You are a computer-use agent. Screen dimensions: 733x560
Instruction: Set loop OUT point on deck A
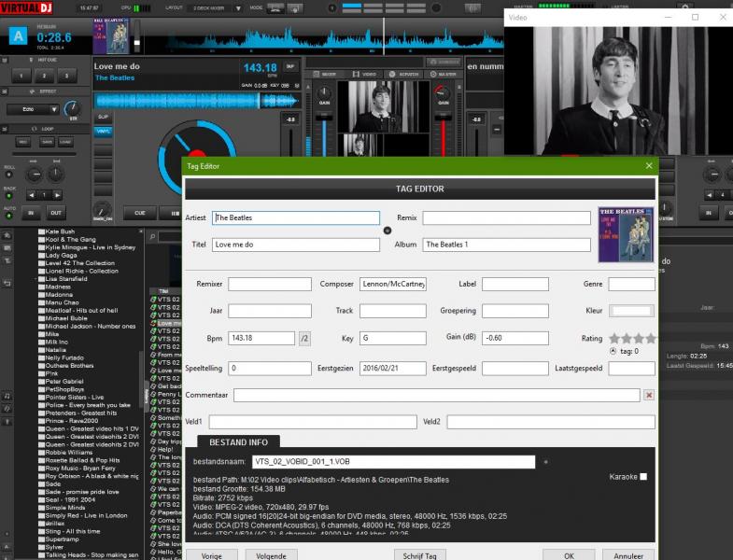pyautogui.click(x=56, y=213)
